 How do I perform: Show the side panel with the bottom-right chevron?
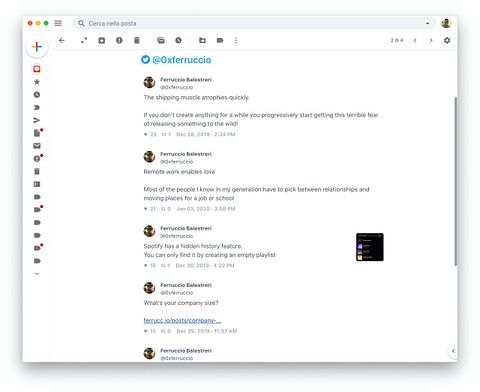(x=453, y=351)
